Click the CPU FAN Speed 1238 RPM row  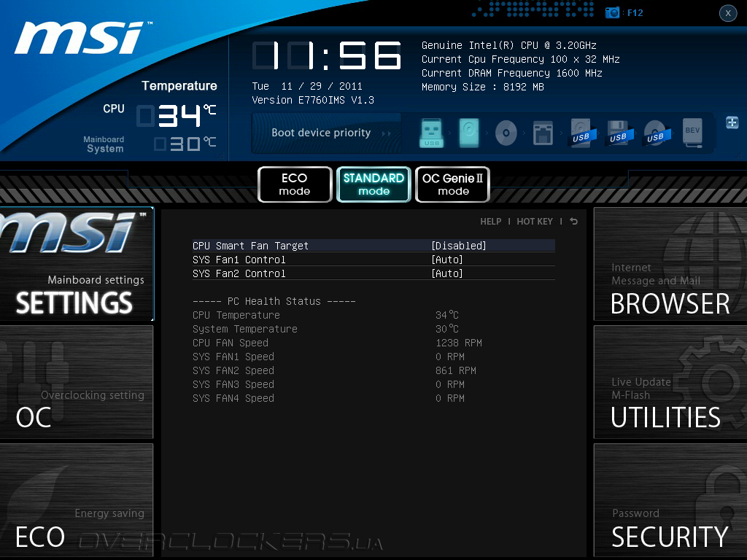click(x=337, y=343)
